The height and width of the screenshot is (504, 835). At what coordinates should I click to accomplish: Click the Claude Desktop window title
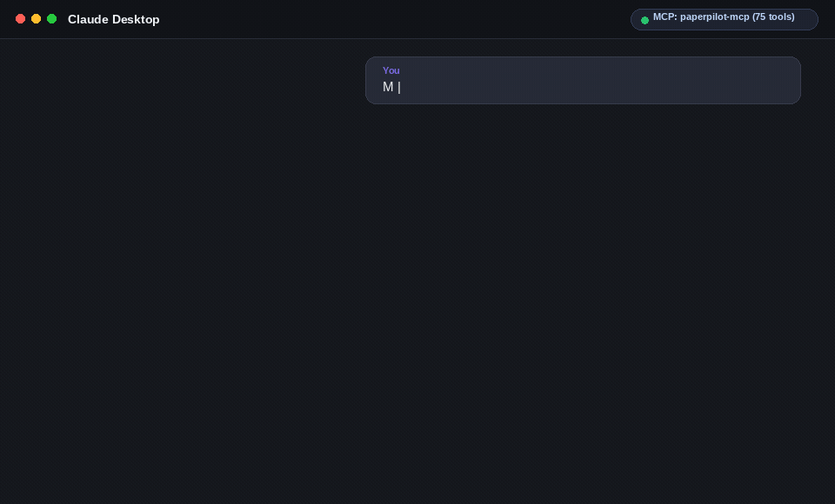[x=113, y=19]
